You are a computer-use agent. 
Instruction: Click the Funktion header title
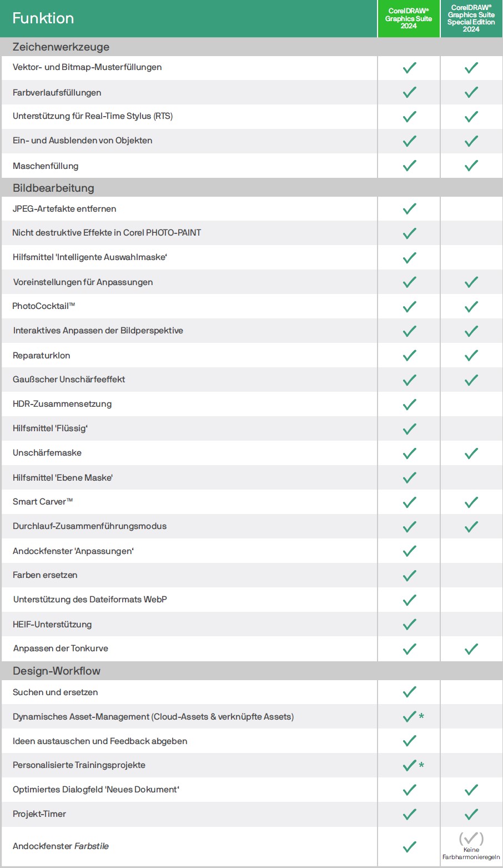pos(43,18)
